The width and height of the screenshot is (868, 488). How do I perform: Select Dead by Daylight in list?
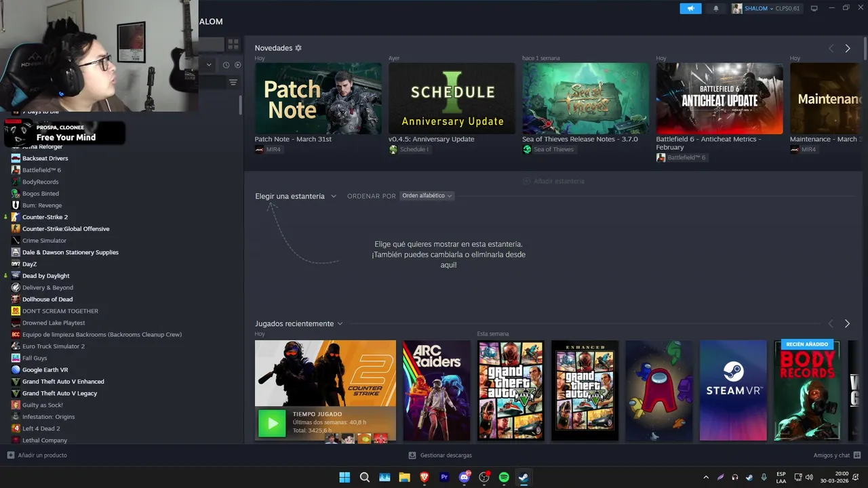(46, 276)
